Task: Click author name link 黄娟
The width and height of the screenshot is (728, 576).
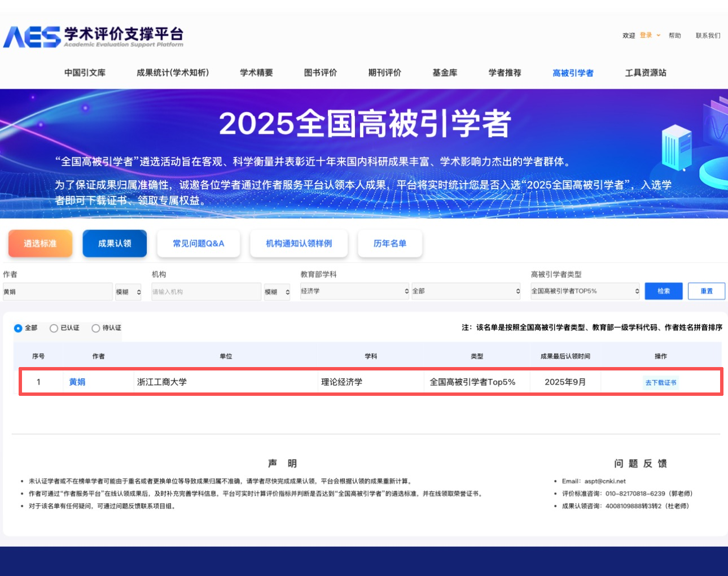Action: (x=77, y=382)
